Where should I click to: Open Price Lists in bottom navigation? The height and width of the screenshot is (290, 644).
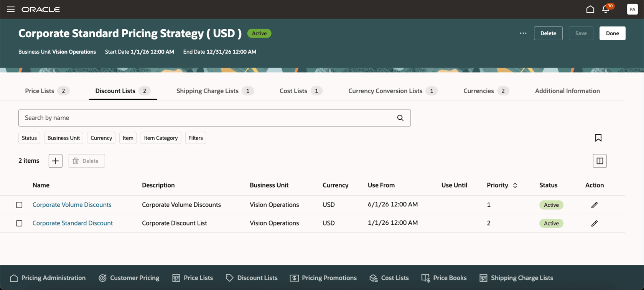pos(193,278)
